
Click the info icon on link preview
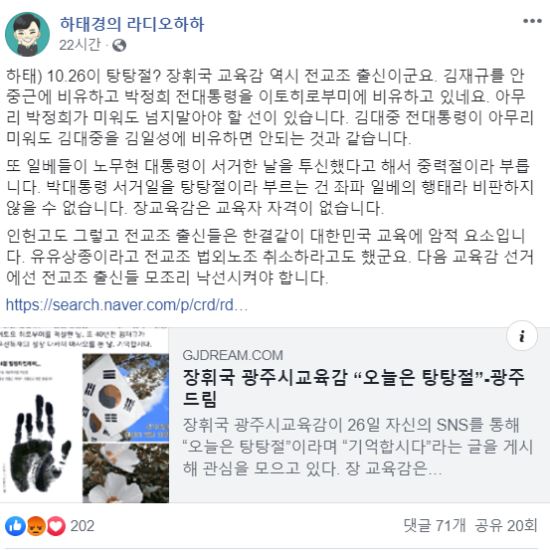pyautogui.click(x=522, y=336)
